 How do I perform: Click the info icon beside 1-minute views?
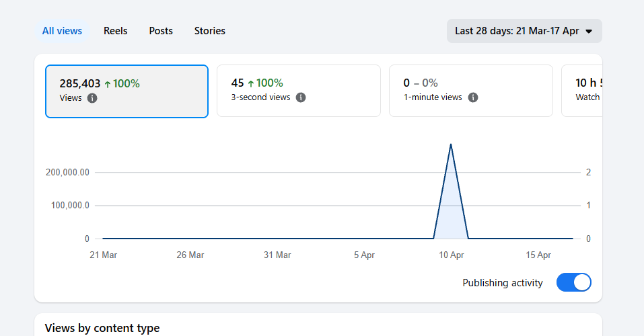coord(473,97)
